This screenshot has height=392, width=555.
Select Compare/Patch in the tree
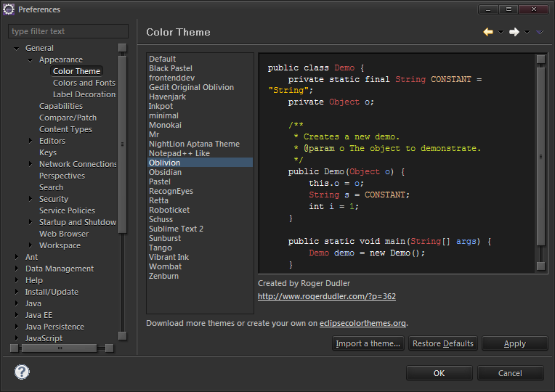tap(68, 118)
